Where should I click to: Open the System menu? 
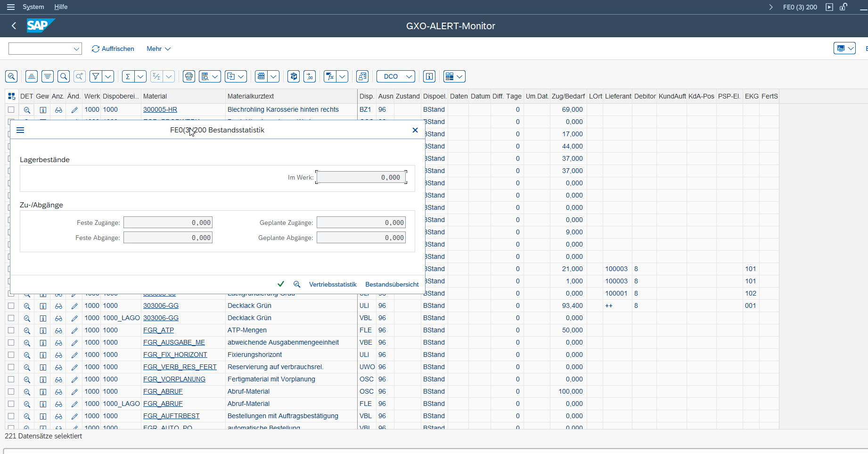33,7
